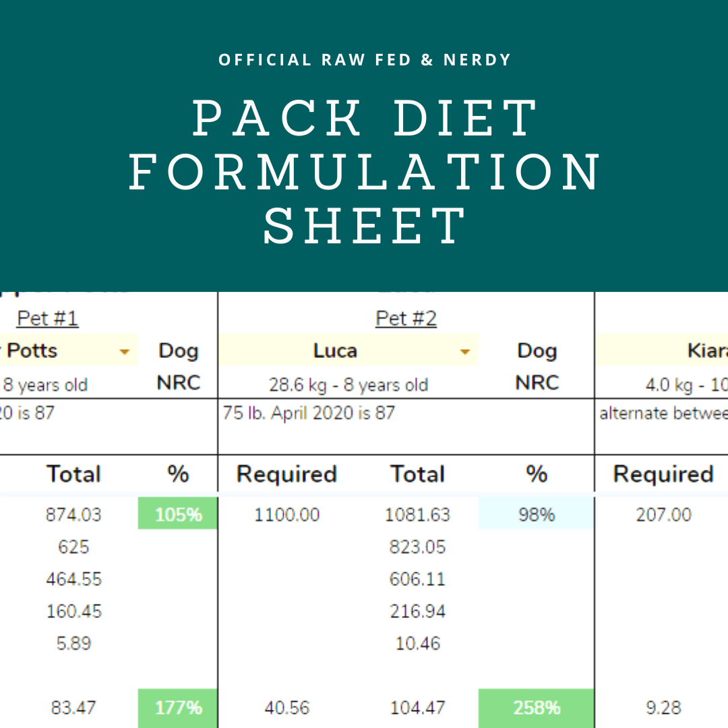Screen dimensions: 728x728
Task: Click the underlined Pet #1 heading
Action: point(47,318)
